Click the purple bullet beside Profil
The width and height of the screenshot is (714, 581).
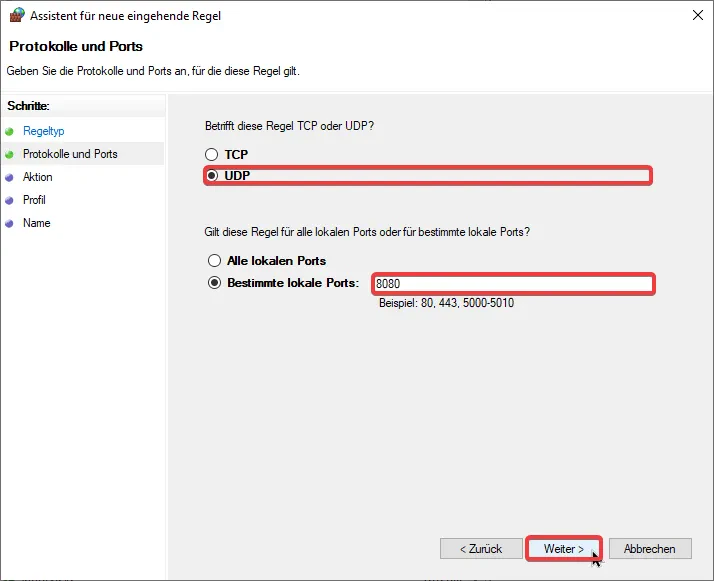pyautogui.click(x=9, y=200)
